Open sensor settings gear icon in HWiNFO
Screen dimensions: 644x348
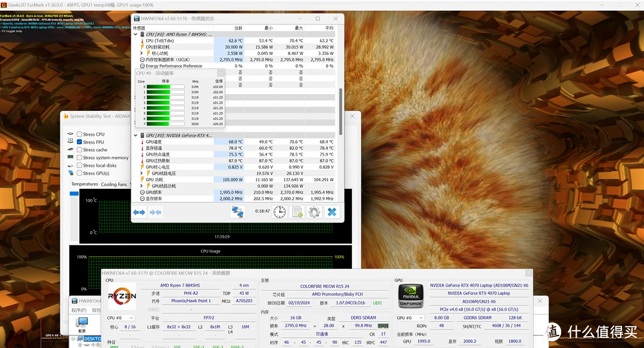point(314,212)
